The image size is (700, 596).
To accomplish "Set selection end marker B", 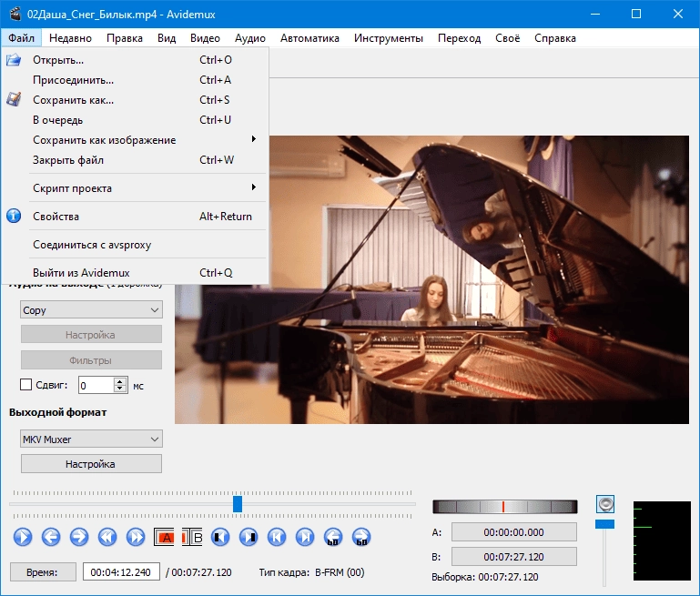I will [x=192, y=537].
